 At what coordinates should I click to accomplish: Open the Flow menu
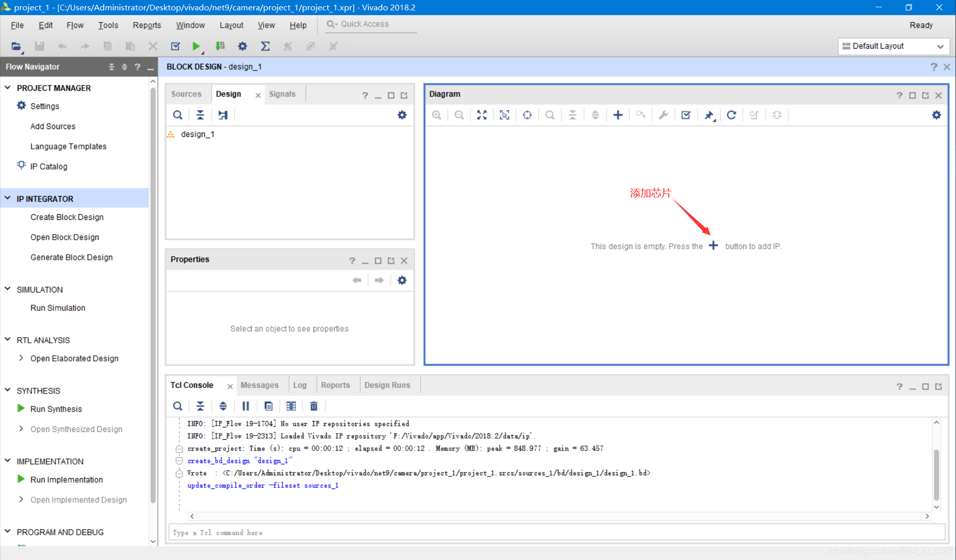(75, 25)
